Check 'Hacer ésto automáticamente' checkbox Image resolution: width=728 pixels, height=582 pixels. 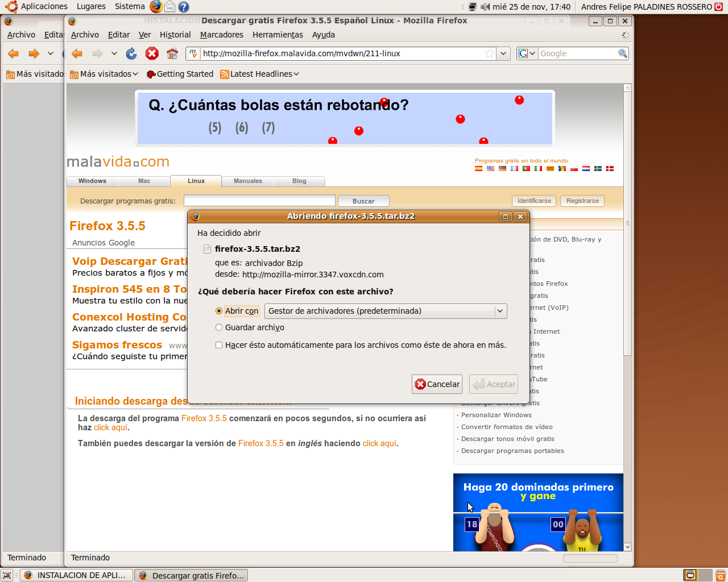click(x=219, y=345)
